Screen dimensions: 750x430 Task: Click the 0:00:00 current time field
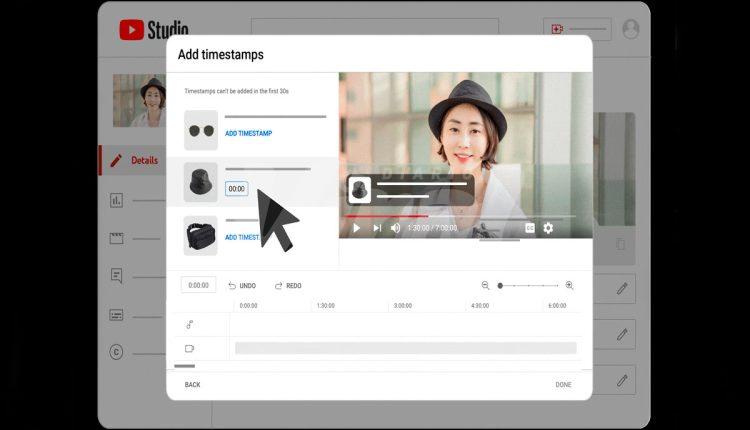click(198, 285)
